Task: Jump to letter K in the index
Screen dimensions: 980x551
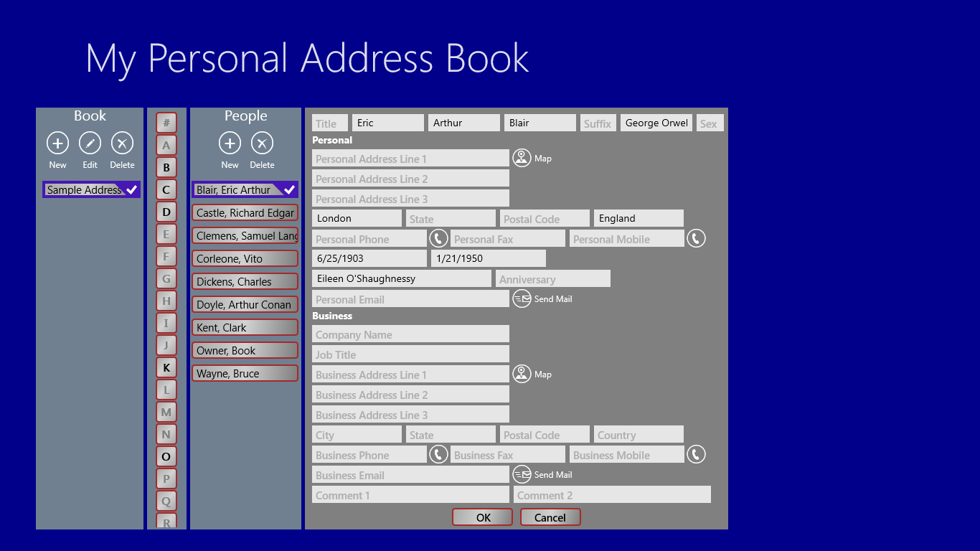Action: [166, 367]
